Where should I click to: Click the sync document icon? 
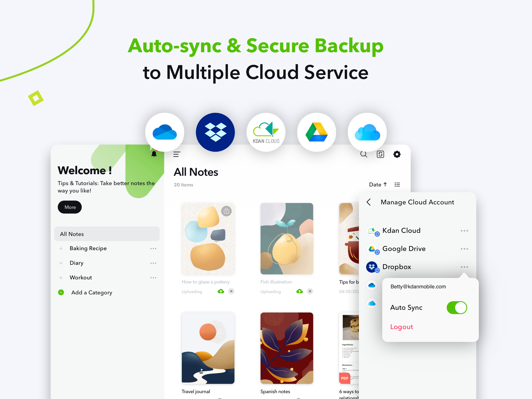(x=380, y=154)
